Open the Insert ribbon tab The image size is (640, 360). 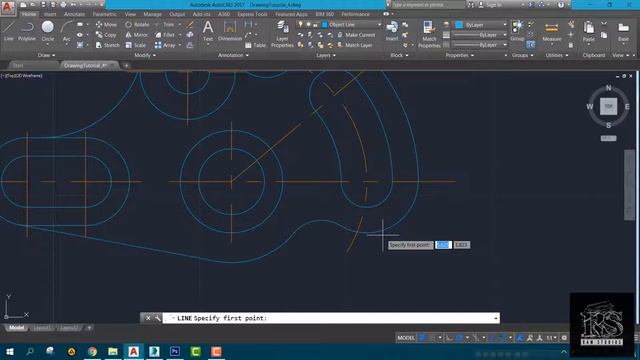pyautogui.click(x=50, y=14)
